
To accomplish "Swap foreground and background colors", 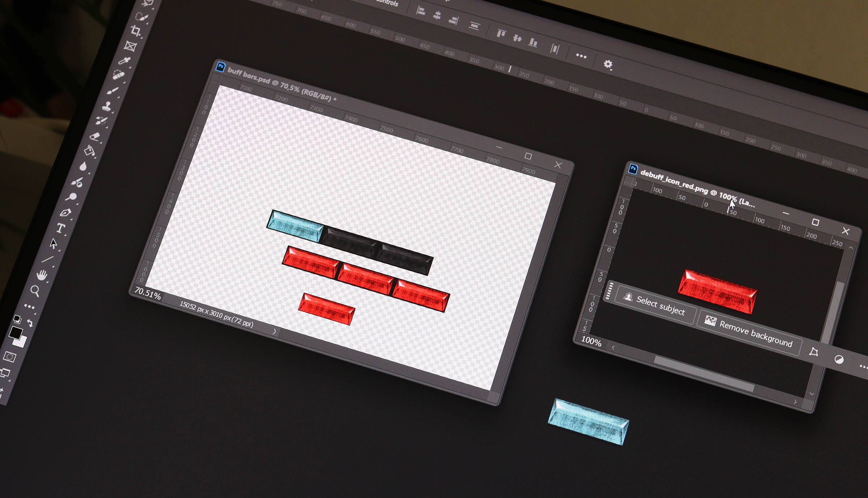I will pos(30,323).
